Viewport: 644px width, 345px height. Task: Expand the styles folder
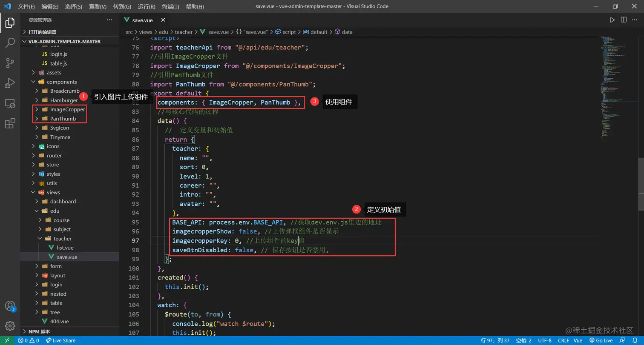69,174
